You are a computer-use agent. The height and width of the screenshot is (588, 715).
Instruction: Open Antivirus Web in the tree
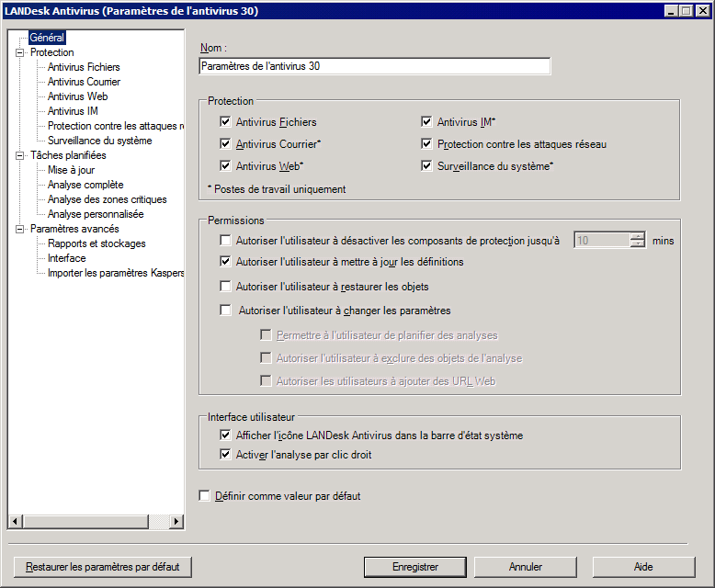coord(77,96)
